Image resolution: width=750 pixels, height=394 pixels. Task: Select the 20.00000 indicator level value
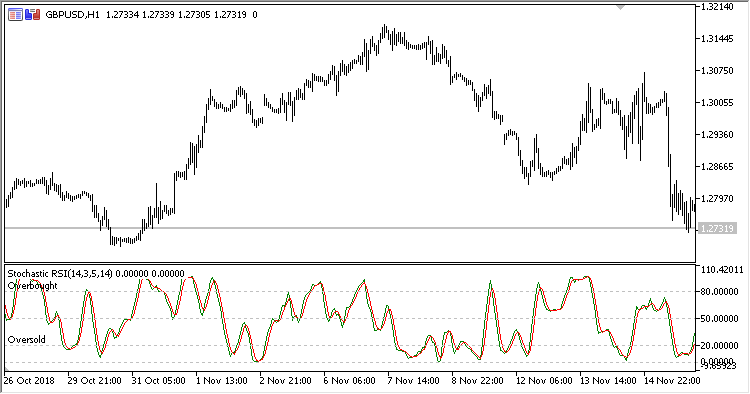pos(719,345)
